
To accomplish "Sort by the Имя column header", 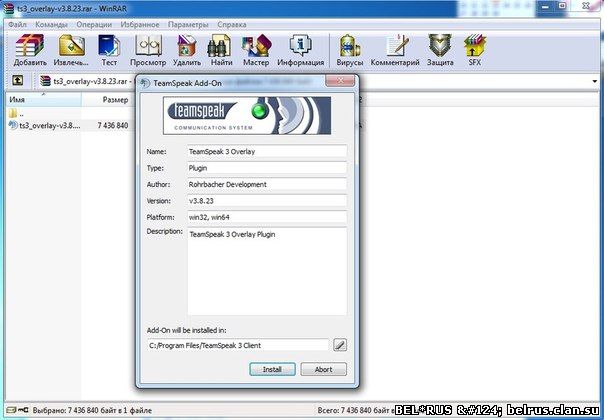I will click(x=44, y=99).
